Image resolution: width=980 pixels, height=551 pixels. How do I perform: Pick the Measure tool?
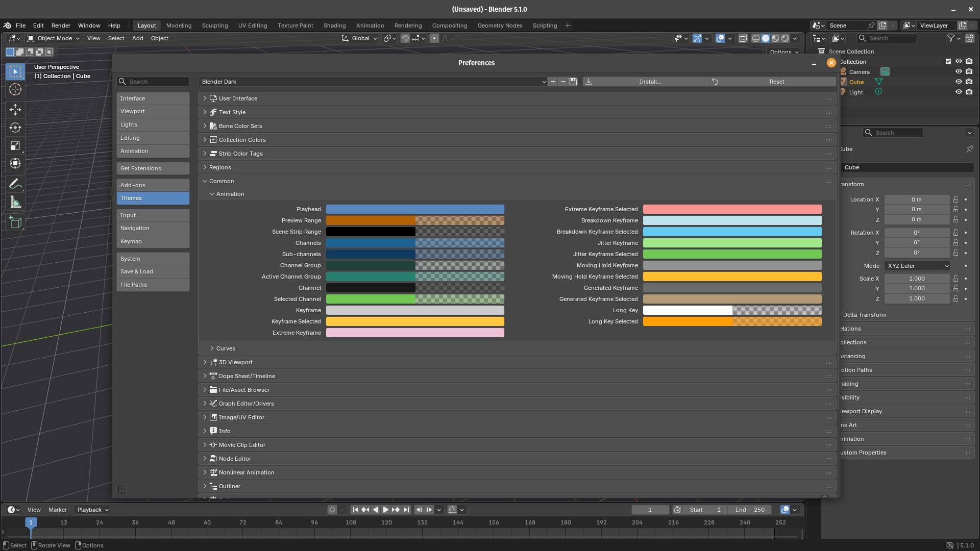pyautogui.click(x=15, y=202)
